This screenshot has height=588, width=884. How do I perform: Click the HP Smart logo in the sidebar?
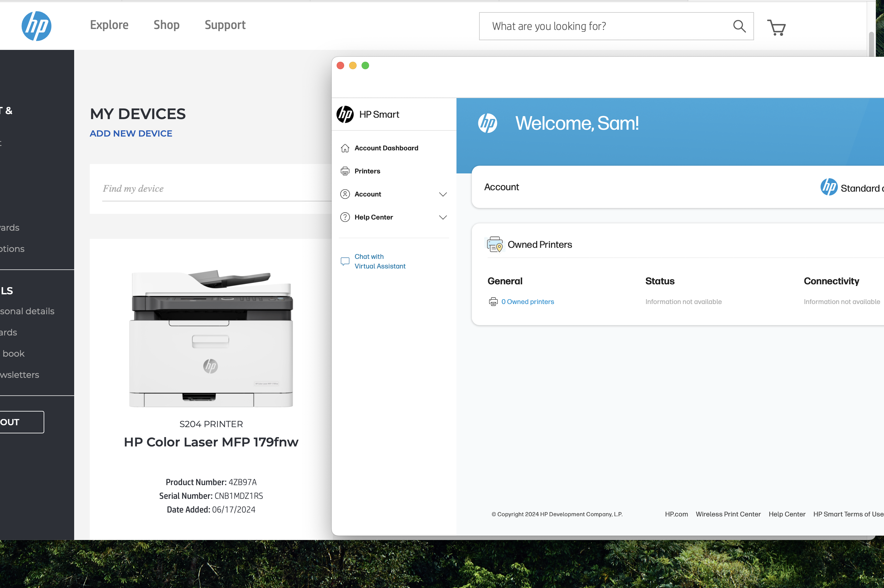click(345, 114)
